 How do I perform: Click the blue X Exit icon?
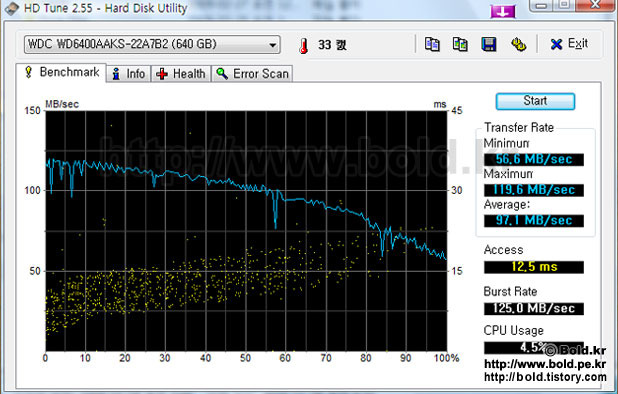tap(556, 44)
